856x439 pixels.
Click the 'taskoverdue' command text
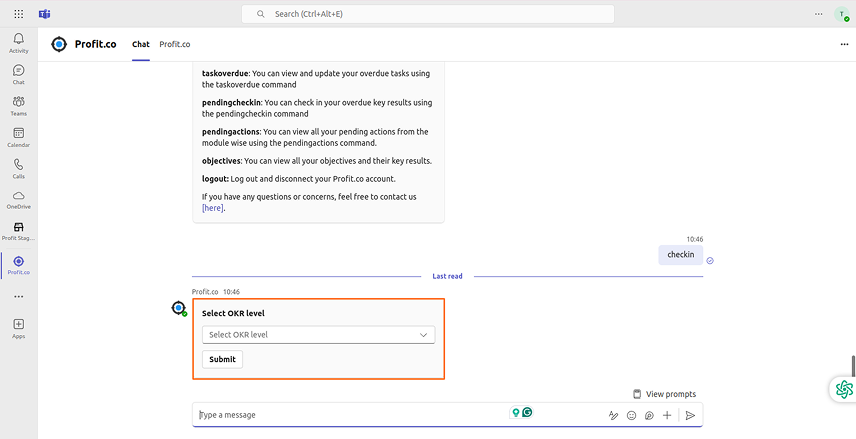[x=225, y=73]
